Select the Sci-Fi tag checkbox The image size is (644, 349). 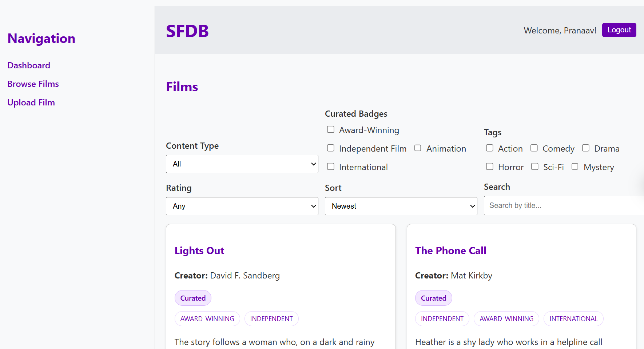535,167
